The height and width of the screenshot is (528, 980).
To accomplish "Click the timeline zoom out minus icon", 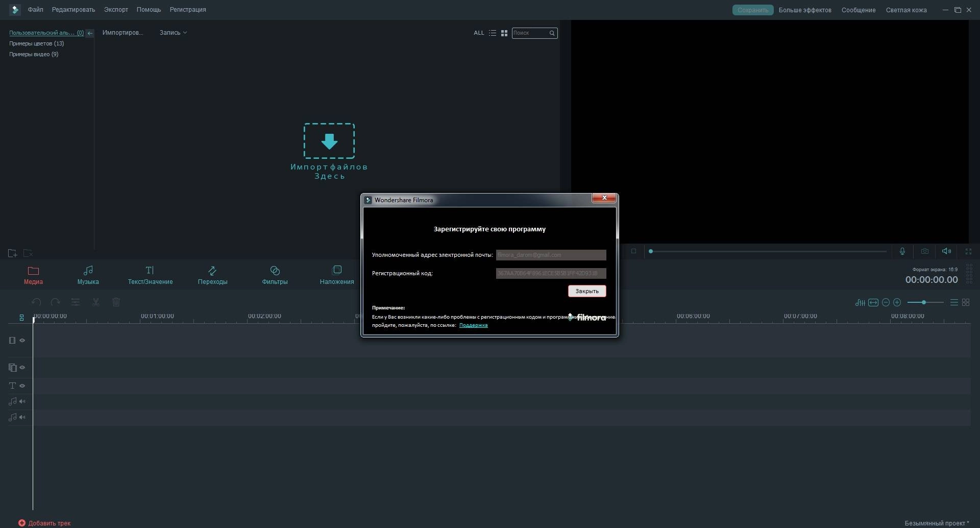I will (886, 302).
